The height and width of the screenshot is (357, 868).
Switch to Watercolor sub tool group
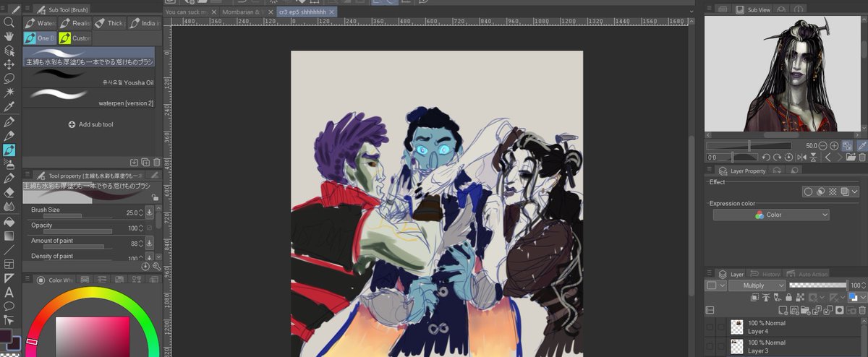[40, 23]
